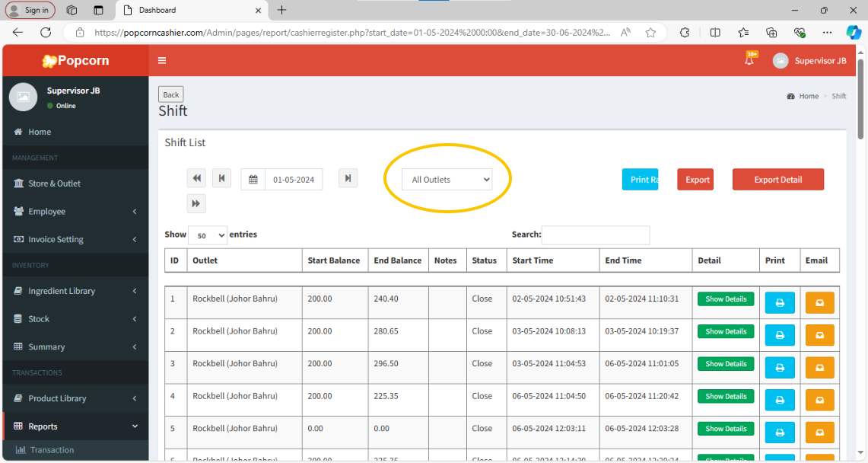Add page to browser favorites star
Image resolution: width=868 pixels, height=463 pixels.
click(x=650, y=33)
